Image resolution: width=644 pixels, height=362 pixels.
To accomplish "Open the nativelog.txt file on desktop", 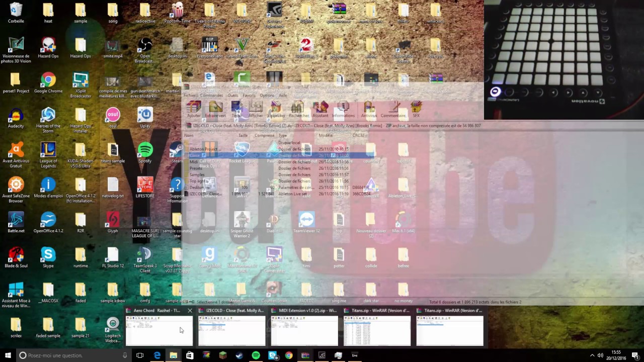I will coord(113,187).
